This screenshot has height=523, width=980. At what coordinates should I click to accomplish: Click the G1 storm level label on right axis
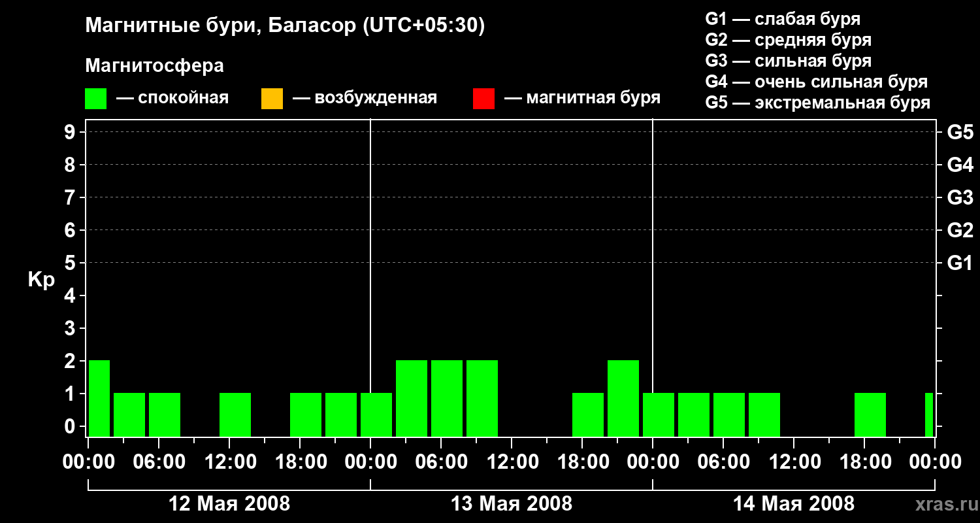[960, 263]
